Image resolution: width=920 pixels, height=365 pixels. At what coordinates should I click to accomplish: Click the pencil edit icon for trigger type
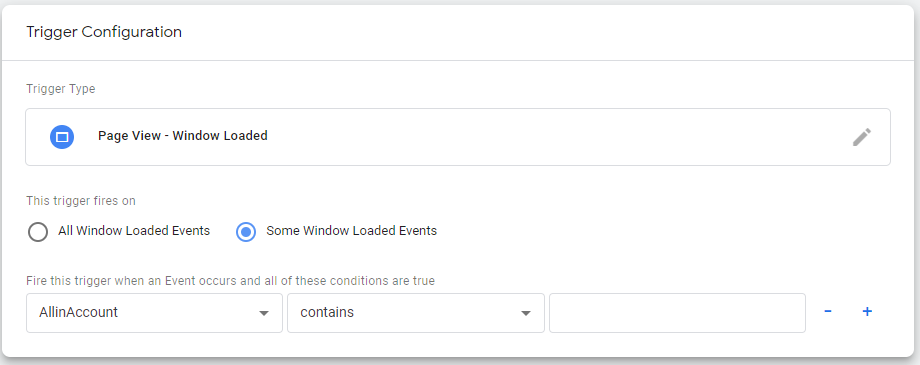(x=861, y=137)
